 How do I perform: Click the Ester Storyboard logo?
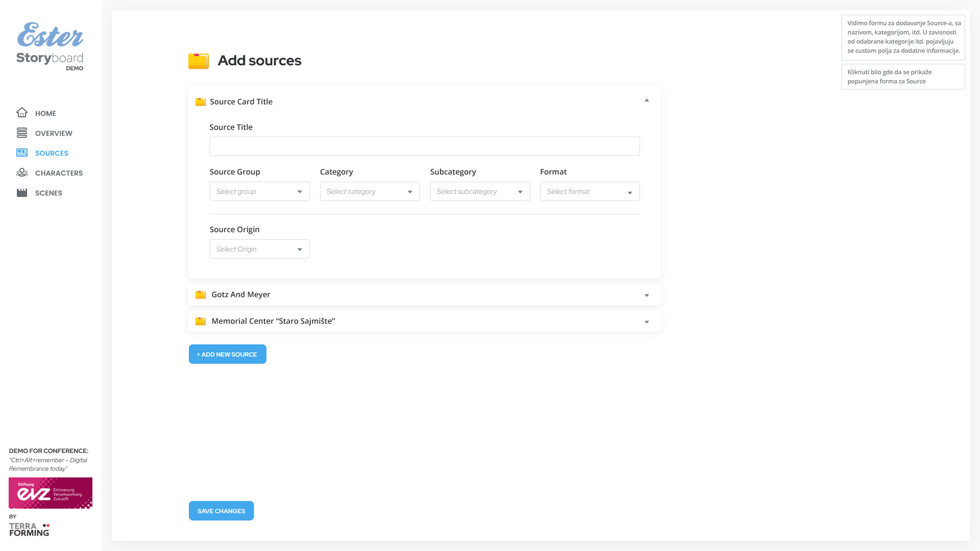[50, 46]
